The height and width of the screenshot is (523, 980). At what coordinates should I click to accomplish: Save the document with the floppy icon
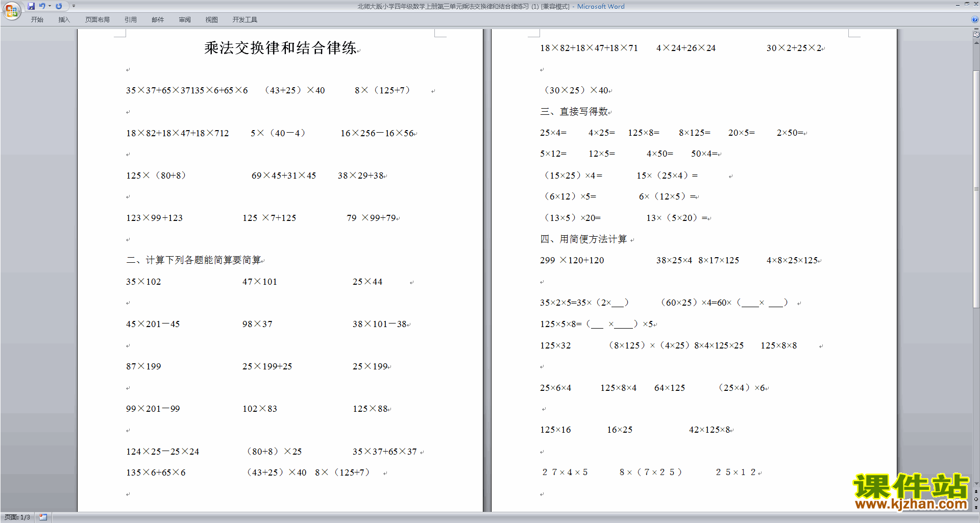coord(31,6)
